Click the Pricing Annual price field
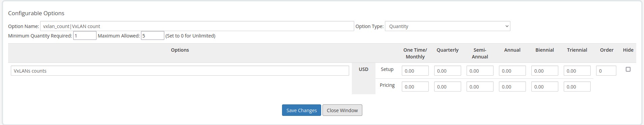The image size is (644, 125). 512,86
